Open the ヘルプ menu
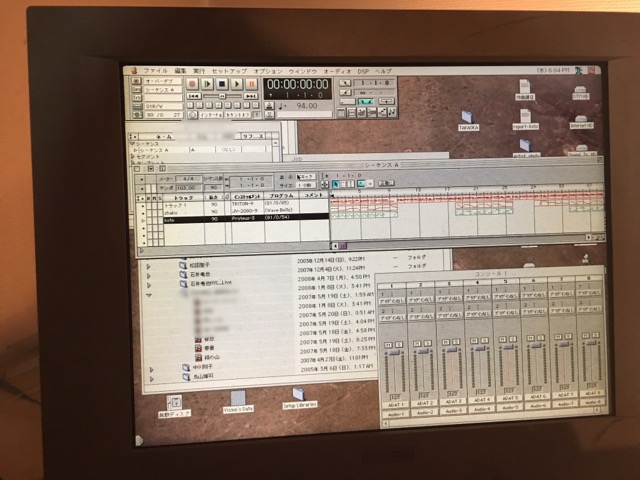Viewport: 640px width, 480px height. point(383,71)
